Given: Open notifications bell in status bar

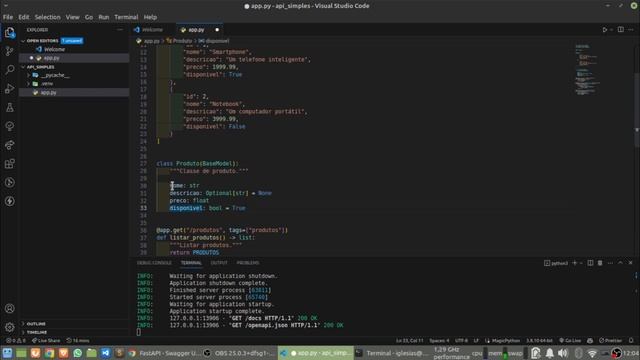Looking at the screenshot, I should 631,340.
